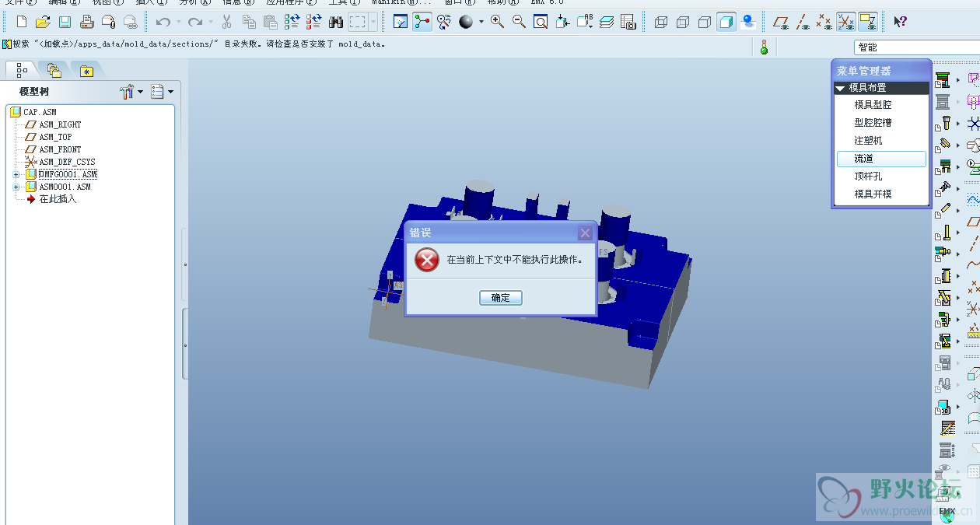Cut selection with the scissors icon
This screenshot has width=980, height=525.
pyautogui.click(x=227, y=22)
